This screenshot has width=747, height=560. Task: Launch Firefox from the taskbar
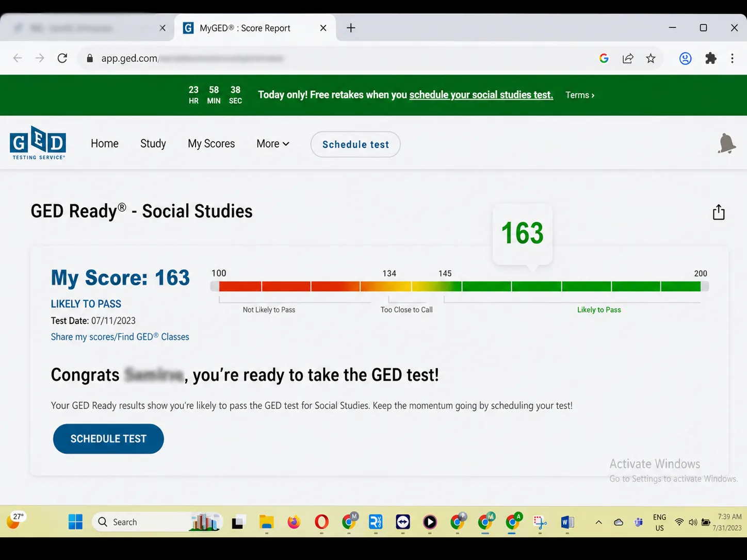click(294, 522)
